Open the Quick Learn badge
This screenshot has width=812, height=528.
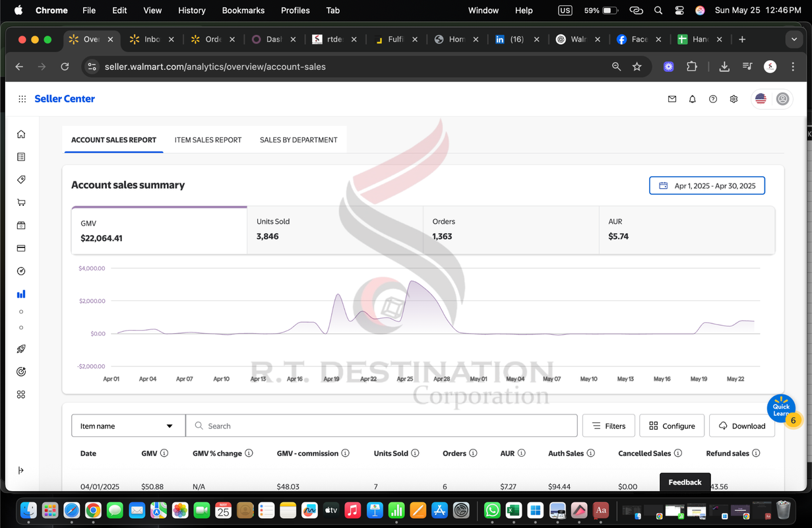tap(782, 409)
